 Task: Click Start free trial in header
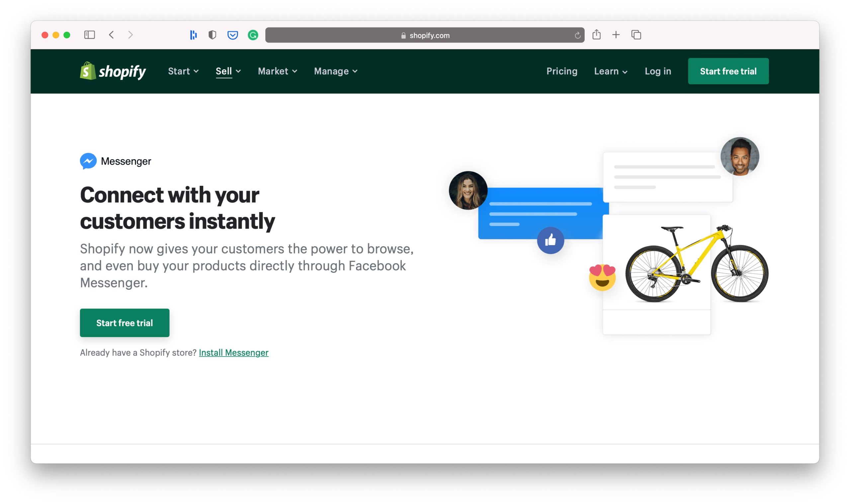point(728,71)
